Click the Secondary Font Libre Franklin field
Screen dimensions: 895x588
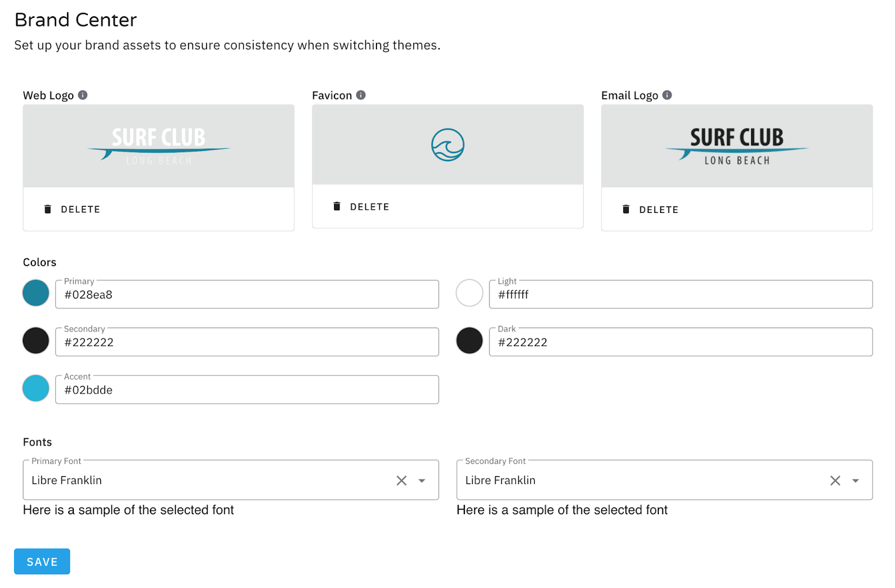pyautogui.click(x=665, y=480)
